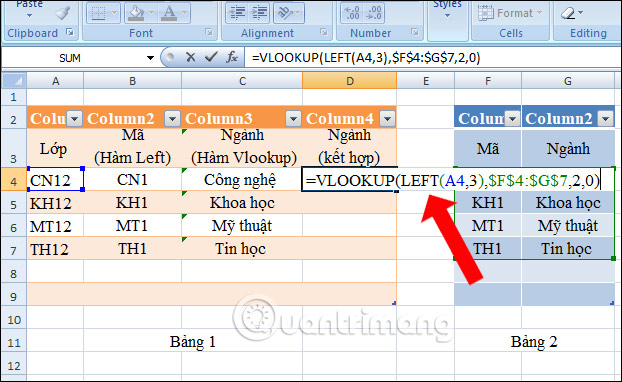Expand the Styles gallery dropdown
This screenshot has width=622, height=382.
tap(447, 16)
